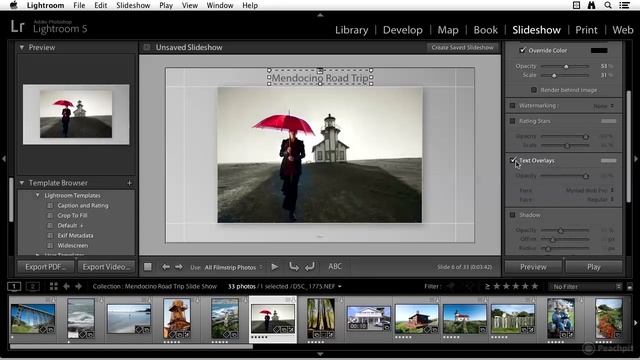Toggle Text Overlays checkbox
The image size is (640, 360).
[513, 160]
